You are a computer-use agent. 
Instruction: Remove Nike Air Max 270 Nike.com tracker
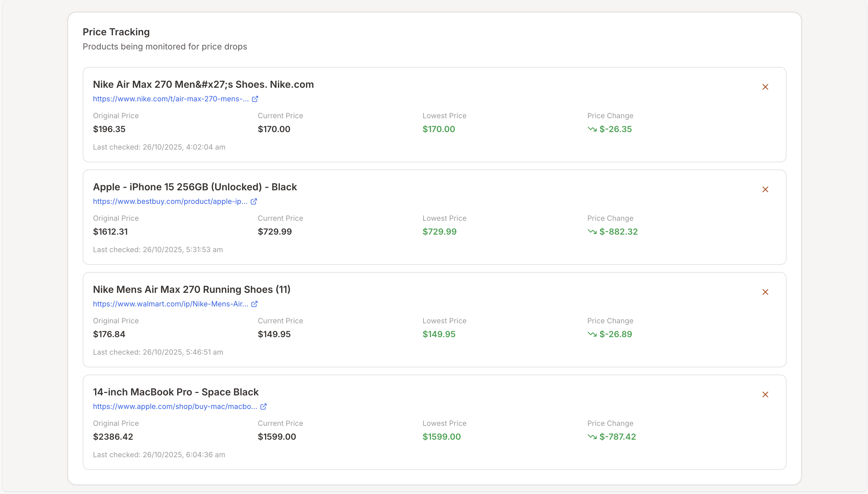(765, 87)
